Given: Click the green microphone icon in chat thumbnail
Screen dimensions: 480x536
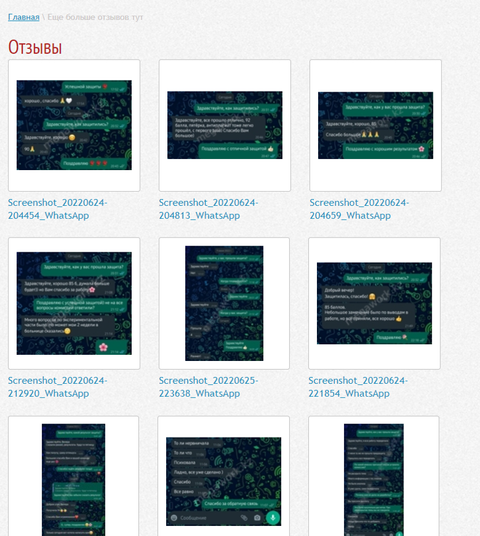Looking at the screenshot, I should [x=273, y=518].
